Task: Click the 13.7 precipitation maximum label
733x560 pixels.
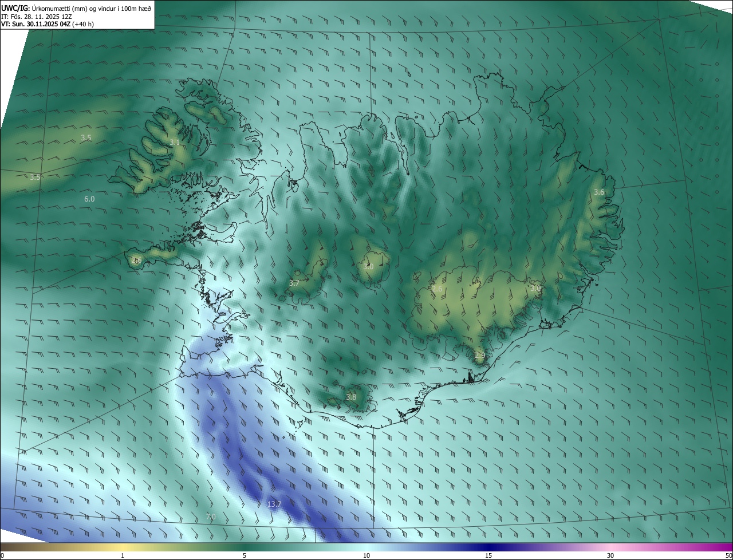Action: (274, 504)
